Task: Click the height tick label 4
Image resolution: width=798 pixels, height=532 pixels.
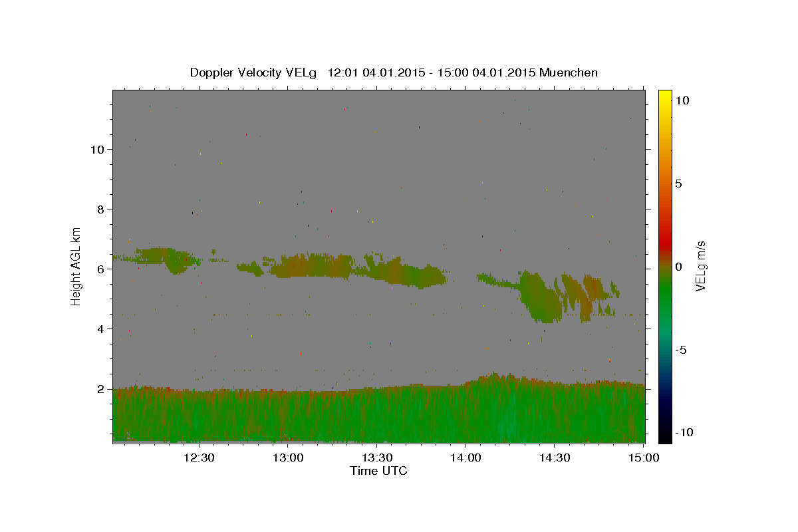Action: pos(102,329)
